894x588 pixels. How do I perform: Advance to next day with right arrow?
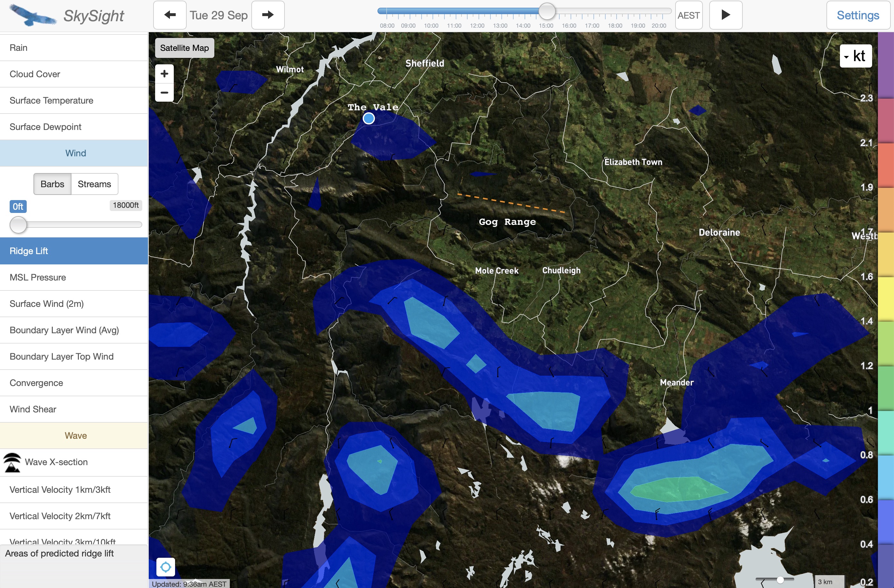coord(267,15)
